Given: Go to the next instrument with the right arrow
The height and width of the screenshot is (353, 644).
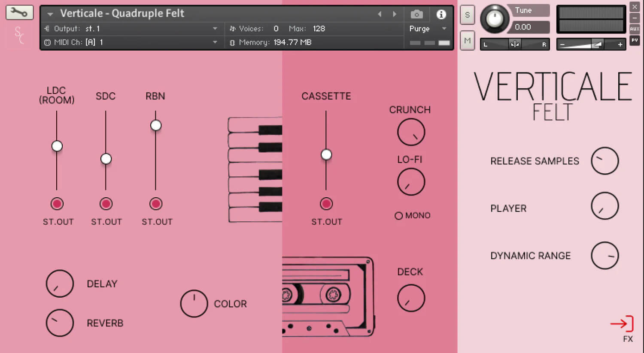Looking at the screenshot, I should (395, 14).
